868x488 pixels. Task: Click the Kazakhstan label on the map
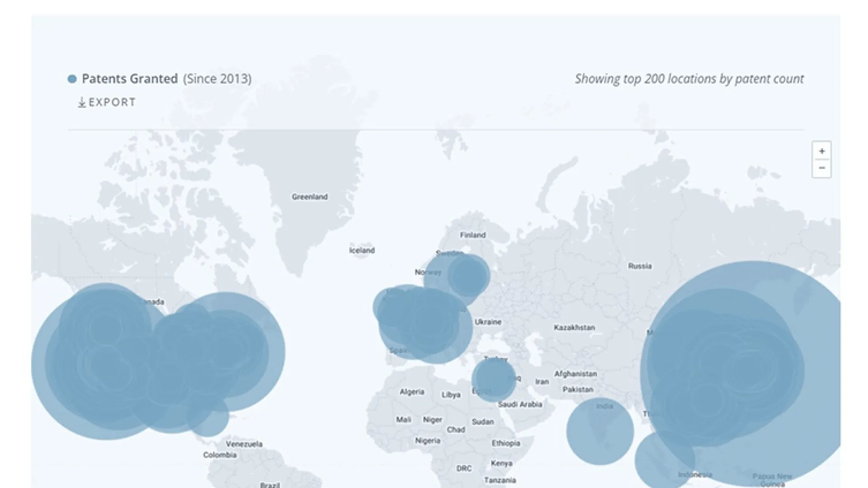574,328
